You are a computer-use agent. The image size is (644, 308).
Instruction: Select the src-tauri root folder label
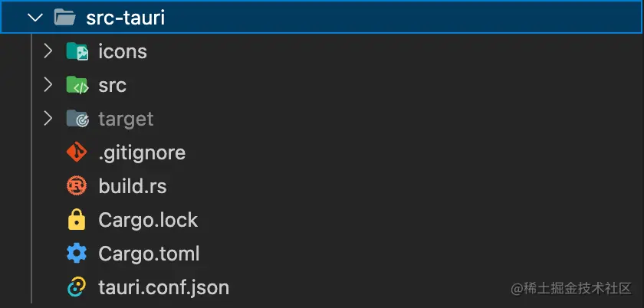pyautogui.click(x=126, y=18)
